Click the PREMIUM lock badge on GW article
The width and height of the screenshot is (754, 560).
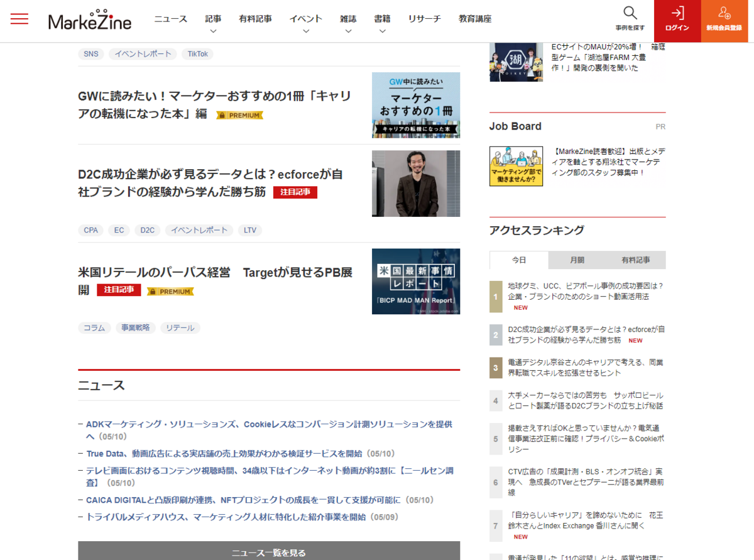[x=239, y=114]
